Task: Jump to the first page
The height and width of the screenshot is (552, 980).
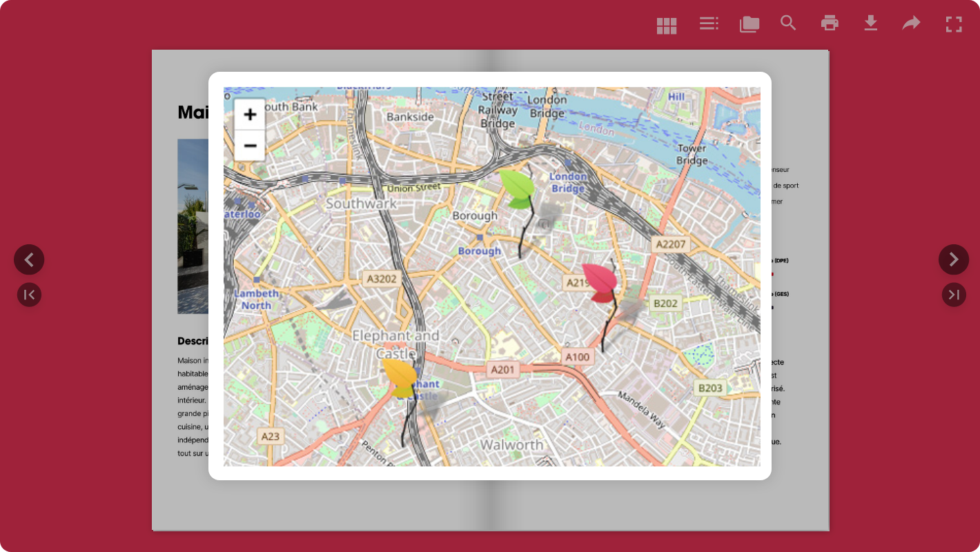Action: click(x=29, y=295)
